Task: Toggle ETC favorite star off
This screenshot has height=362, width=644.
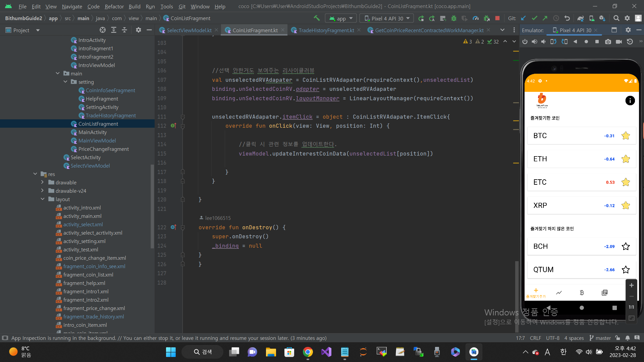Action: pyautogui.click(x=626, y=182)
